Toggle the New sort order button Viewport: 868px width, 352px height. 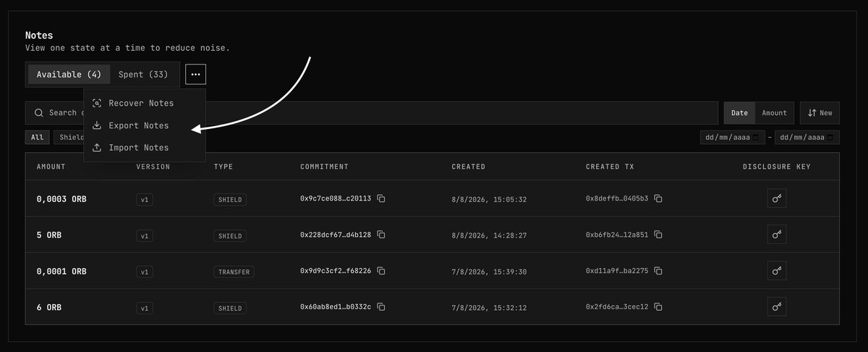pos(820,113)
